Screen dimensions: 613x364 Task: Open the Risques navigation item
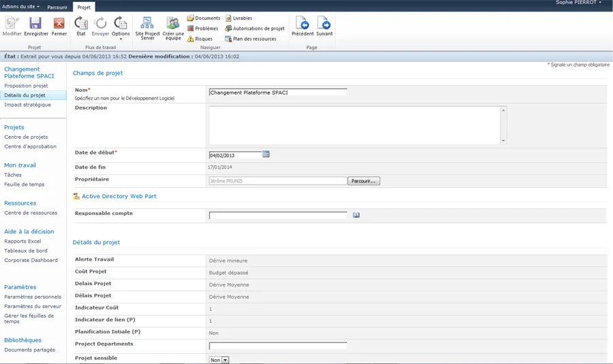coord(200,39)
